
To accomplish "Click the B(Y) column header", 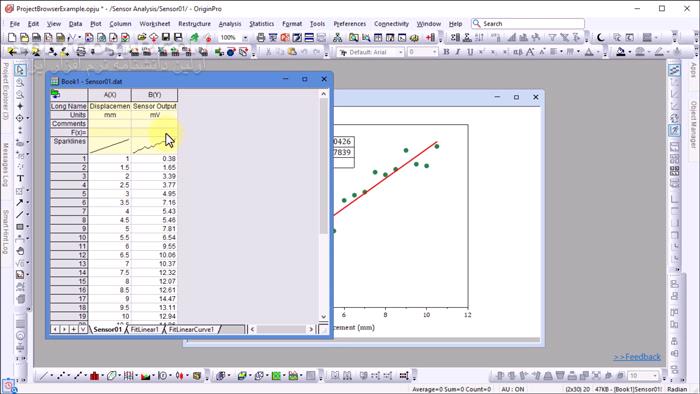I will point(154,95).
